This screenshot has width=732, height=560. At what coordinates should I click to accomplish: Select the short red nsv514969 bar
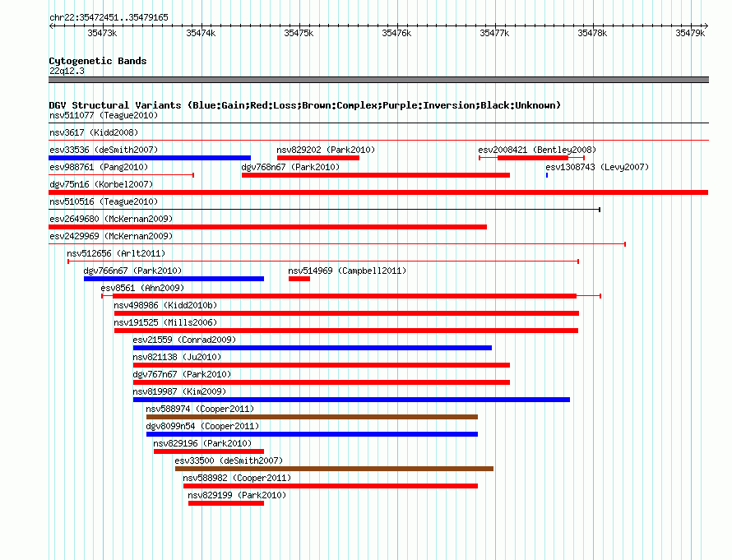tap(299, 279)
